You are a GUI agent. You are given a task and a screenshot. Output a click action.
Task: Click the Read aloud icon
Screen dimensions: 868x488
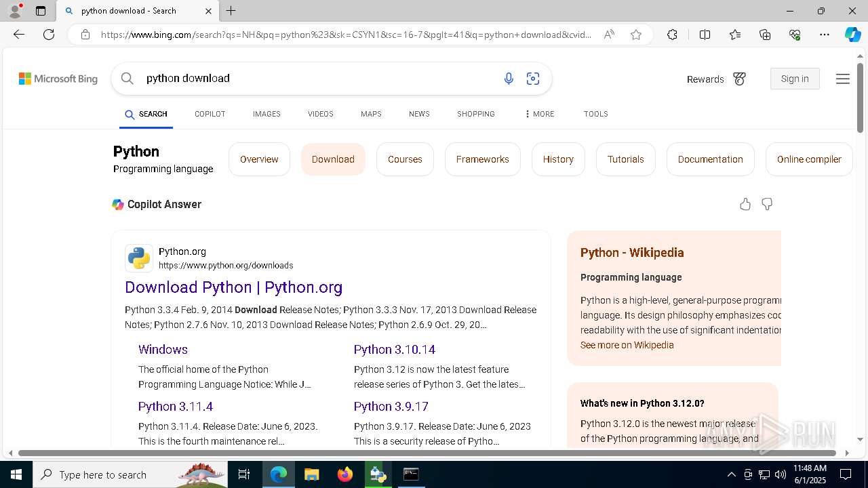click(x=609, y=35)
